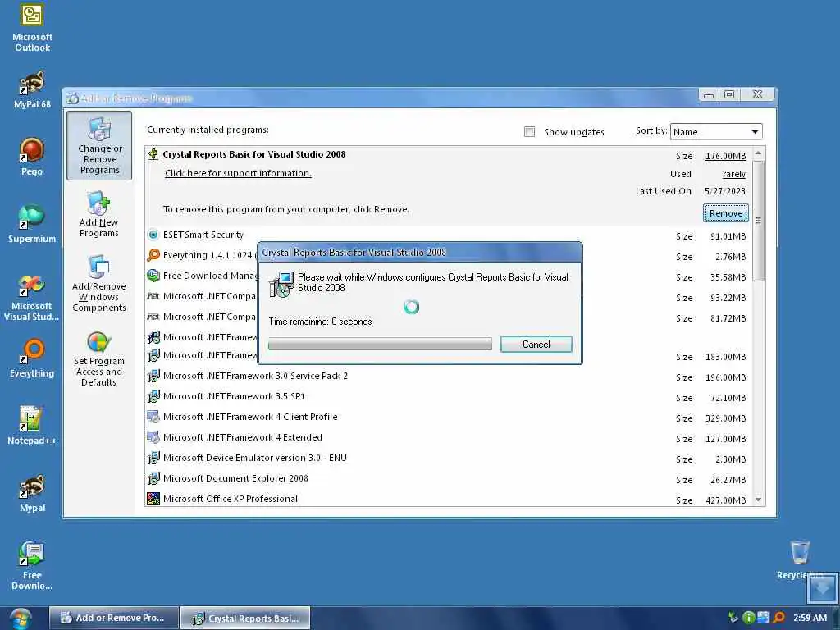
Task: Select the ESET Smart Security entry
Action: tap(203, 235)
